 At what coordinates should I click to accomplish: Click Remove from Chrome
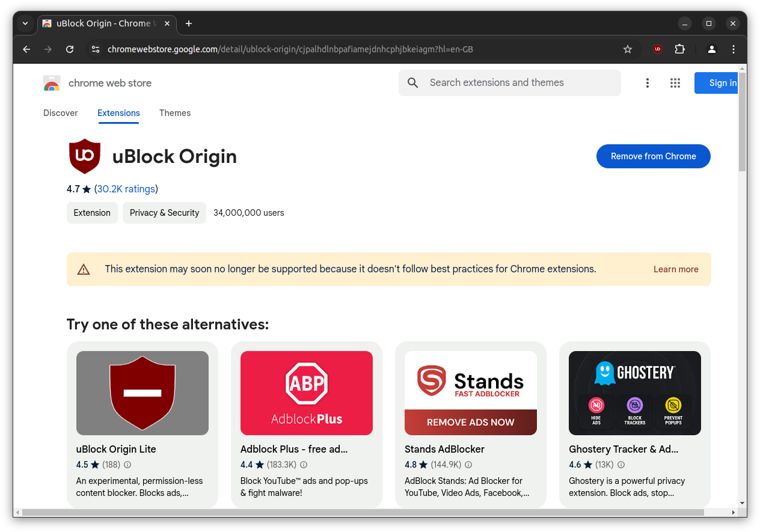coord(653,156)
